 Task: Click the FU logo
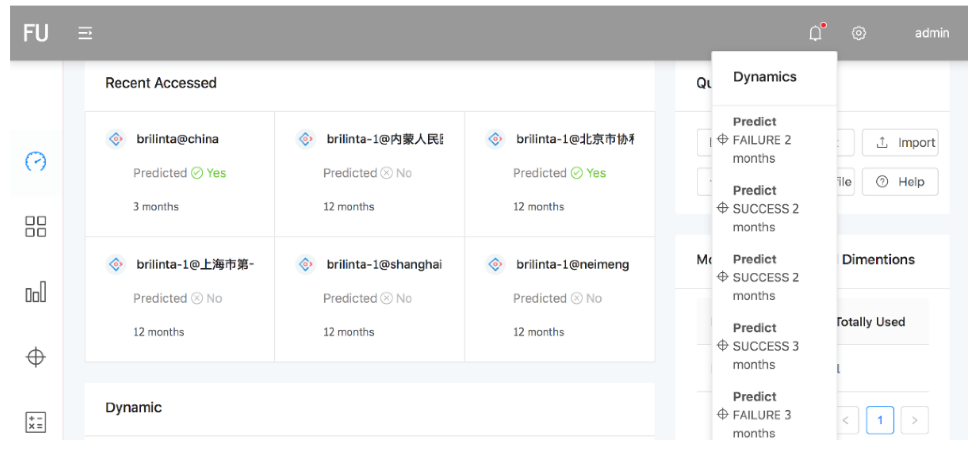coord(36,33)
